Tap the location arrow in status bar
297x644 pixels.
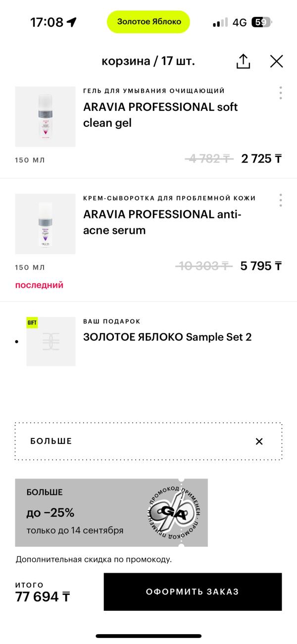pyautogui.click(x=72, y=22)
